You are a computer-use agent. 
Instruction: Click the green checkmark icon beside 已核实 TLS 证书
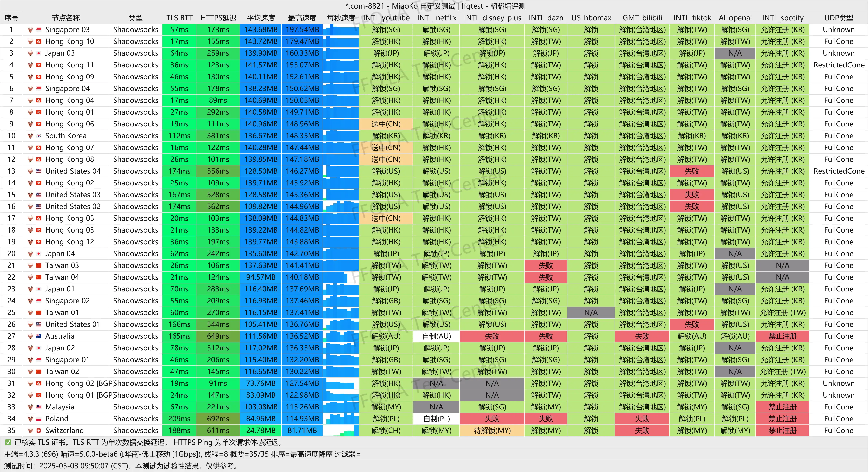pyautogui.click(x=8, y=442)
